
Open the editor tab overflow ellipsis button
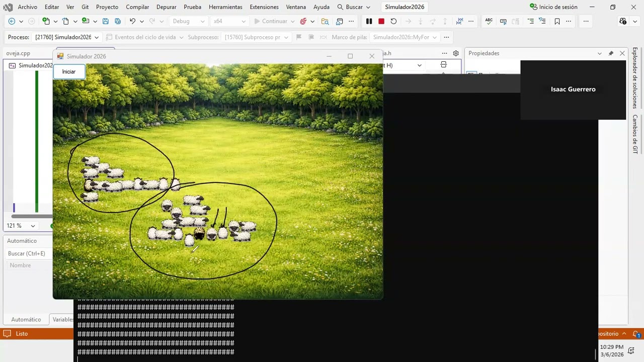pyautogui.click(x=444, y=53)
